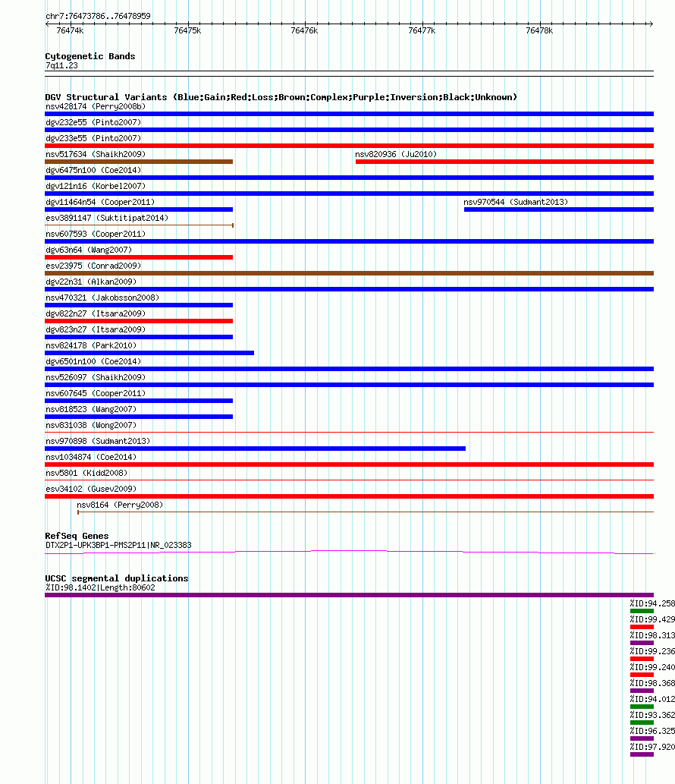Select gene DTX2P1-UPK3BP1-PMS2P11|NR_023383 label

point(118,545)
